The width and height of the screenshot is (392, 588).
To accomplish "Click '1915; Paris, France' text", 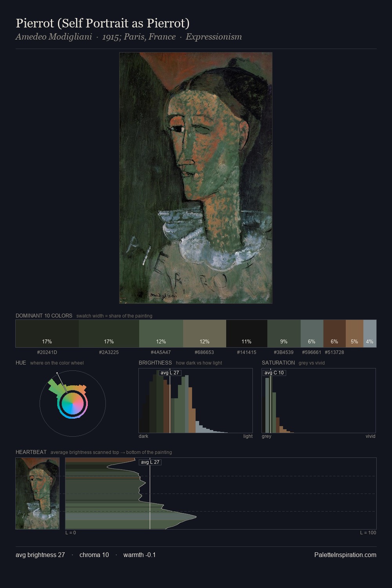I will [x=139, y=37].
